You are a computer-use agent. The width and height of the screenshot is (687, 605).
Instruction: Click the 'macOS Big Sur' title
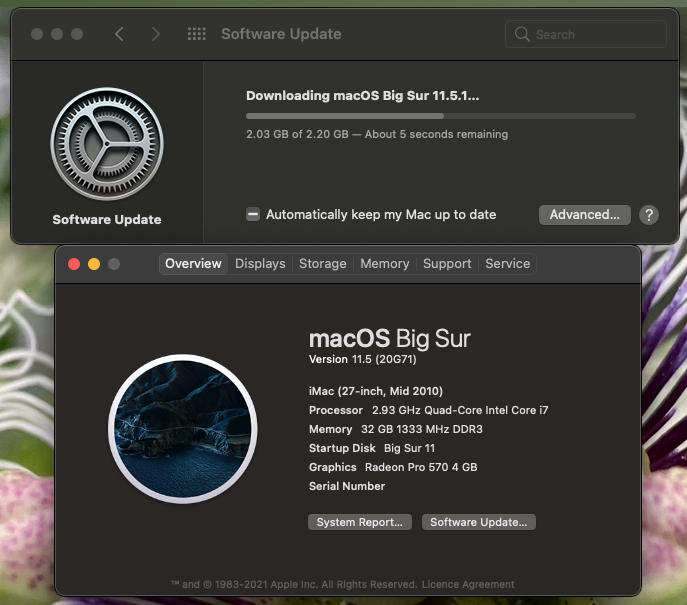(390, 338)
